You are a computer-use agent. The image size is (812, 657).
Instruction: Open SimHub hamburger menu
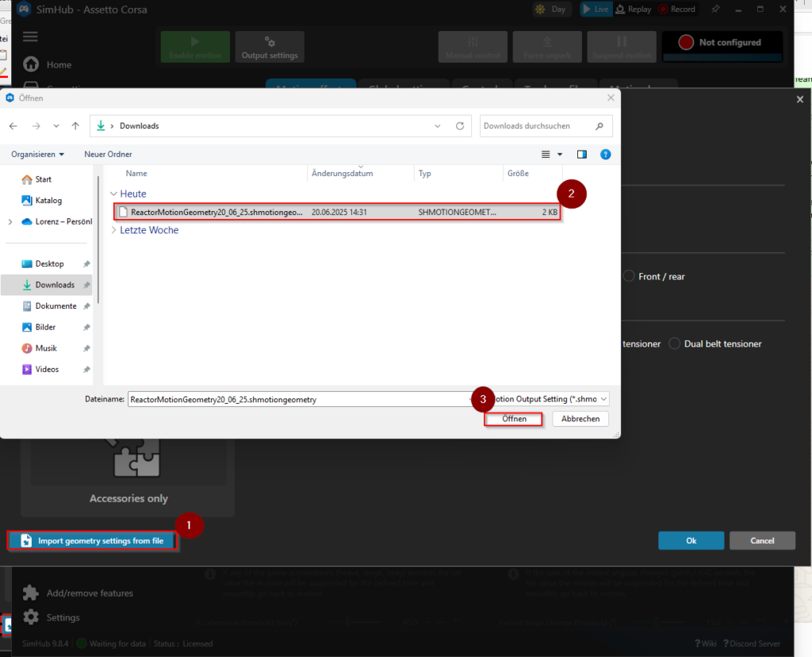31,36
